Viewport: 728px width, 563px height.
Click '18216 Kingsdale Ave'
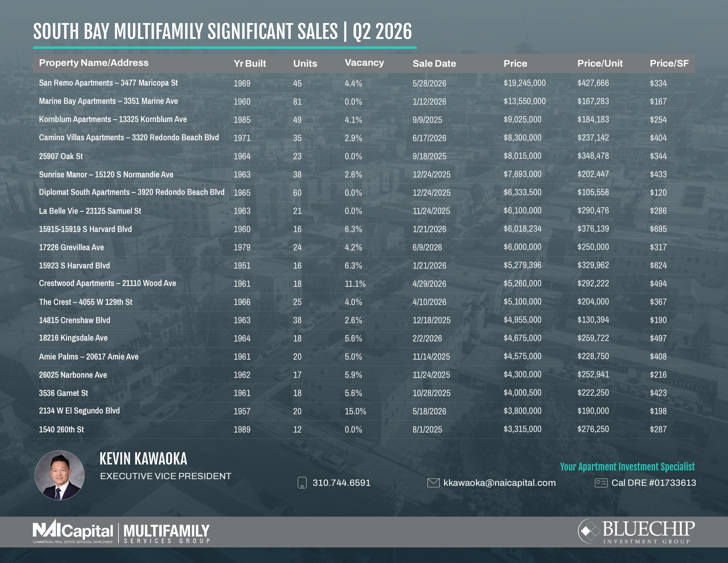click(x=73, y=338)
